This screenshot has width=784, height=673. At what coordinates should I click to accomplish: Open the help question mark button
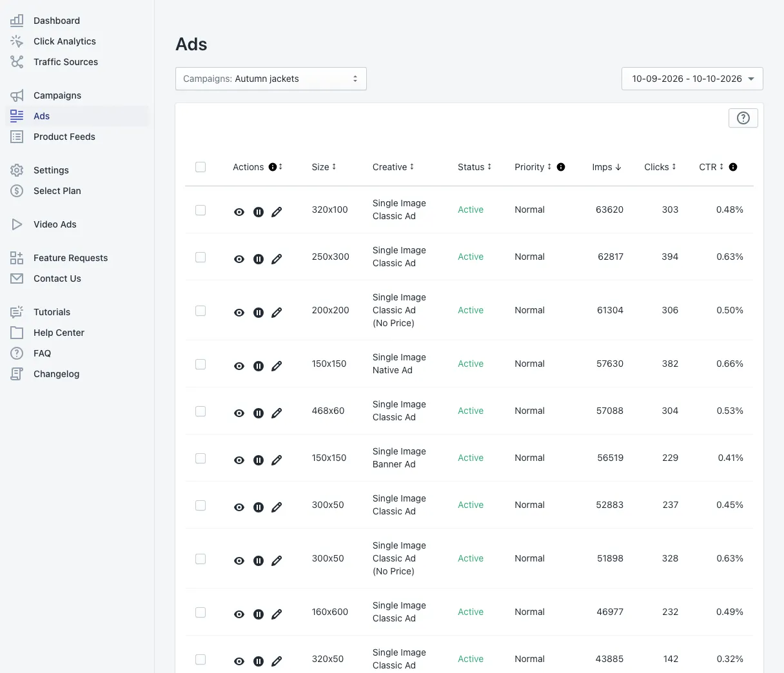pos(743,118)
